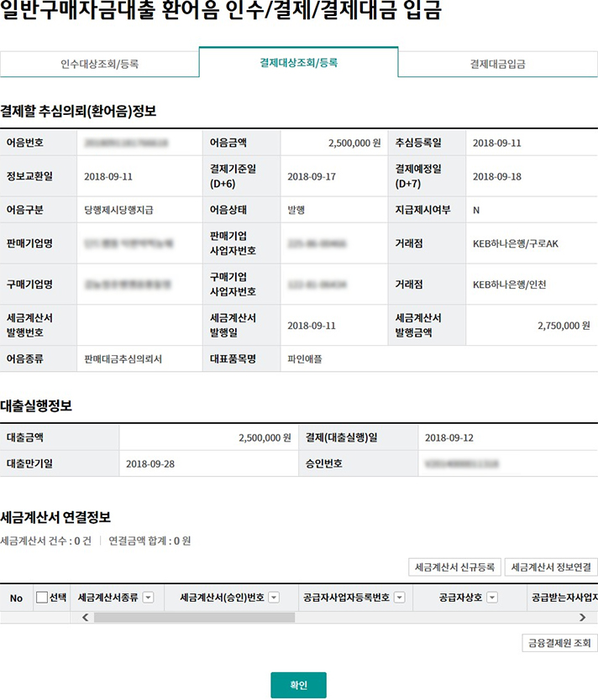The height and width of the screenshot is (700, 598).
Task: Switch to the 인수대상조회/등록 tab
Action: [x=99, y=64]
